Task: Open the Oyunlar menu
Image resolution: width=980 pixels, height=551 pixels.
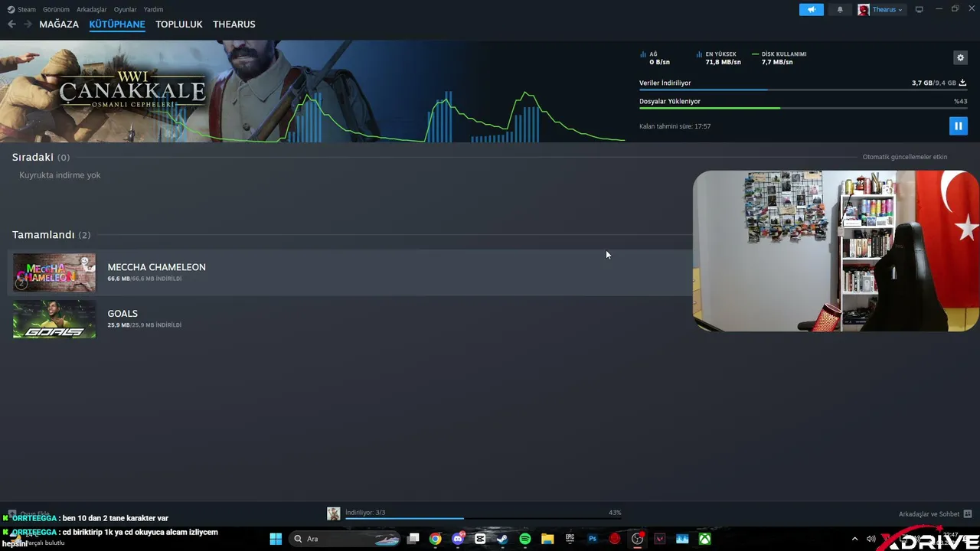Action: click(126, 9)
